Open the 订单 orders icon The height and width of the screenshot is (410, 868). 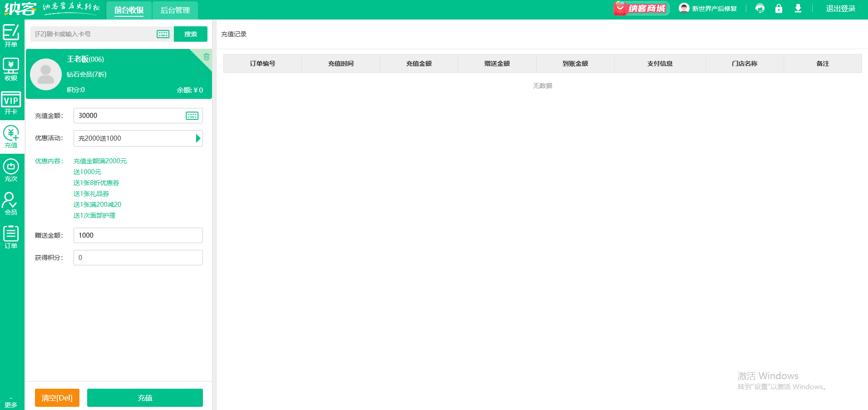[11, 237]
